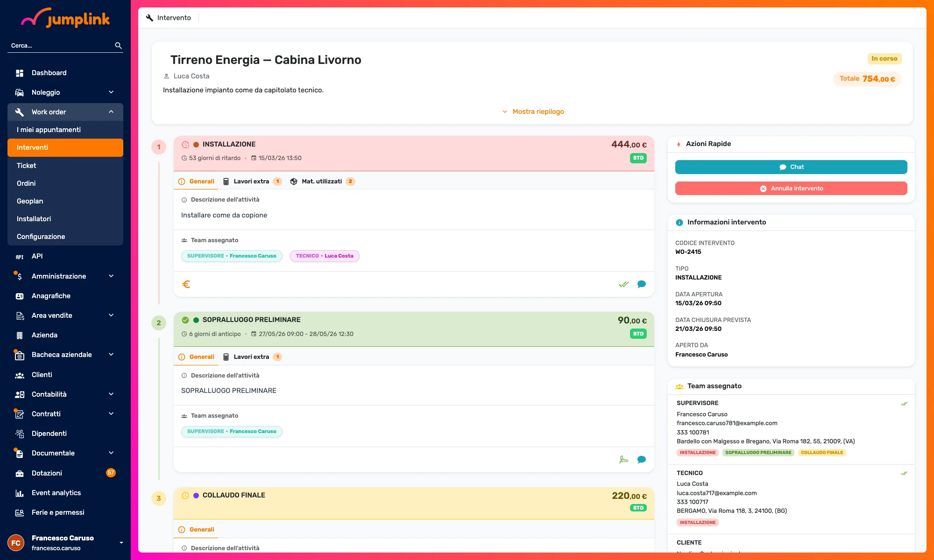Click the API icon in sidebar
Viewport: 934px width, 560px height.
tap(20, 257)
